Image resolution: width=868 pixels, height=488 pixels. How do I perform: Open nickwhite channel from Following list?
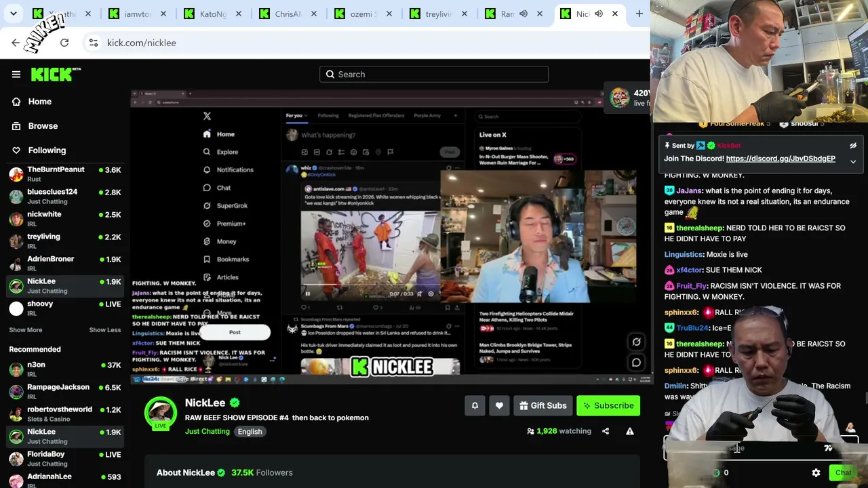(65, 219)
